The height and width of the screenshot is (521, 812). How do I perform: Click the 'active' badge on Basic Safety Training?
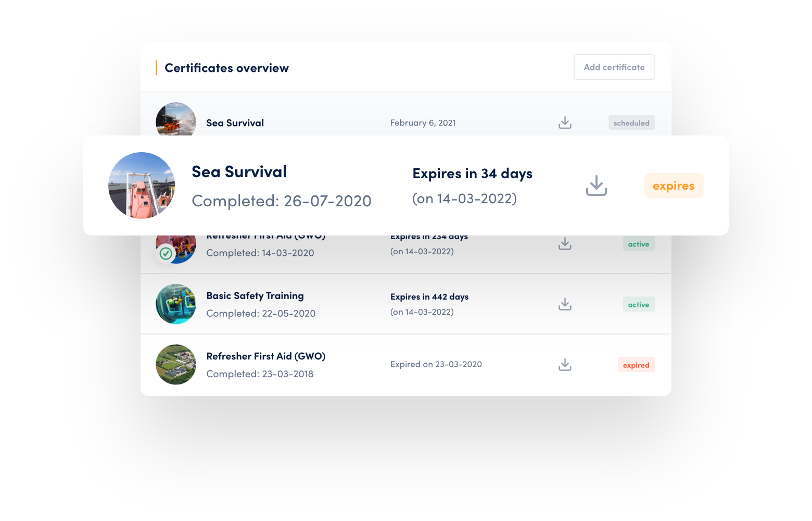point(639,304)
